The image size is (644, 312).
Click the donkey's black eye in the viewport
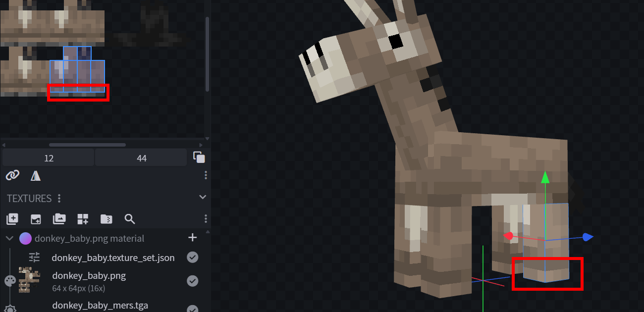(395, 42)
